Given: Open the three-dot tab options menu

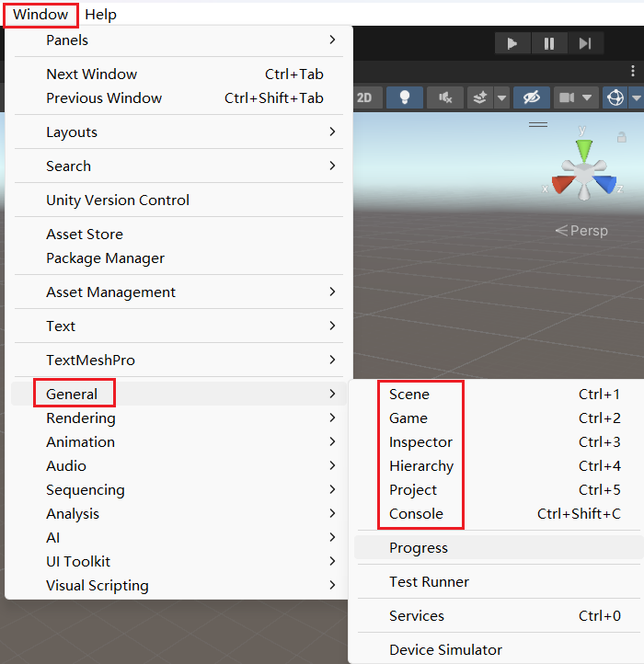Looking at the screenshot, I should click(633, 71).
